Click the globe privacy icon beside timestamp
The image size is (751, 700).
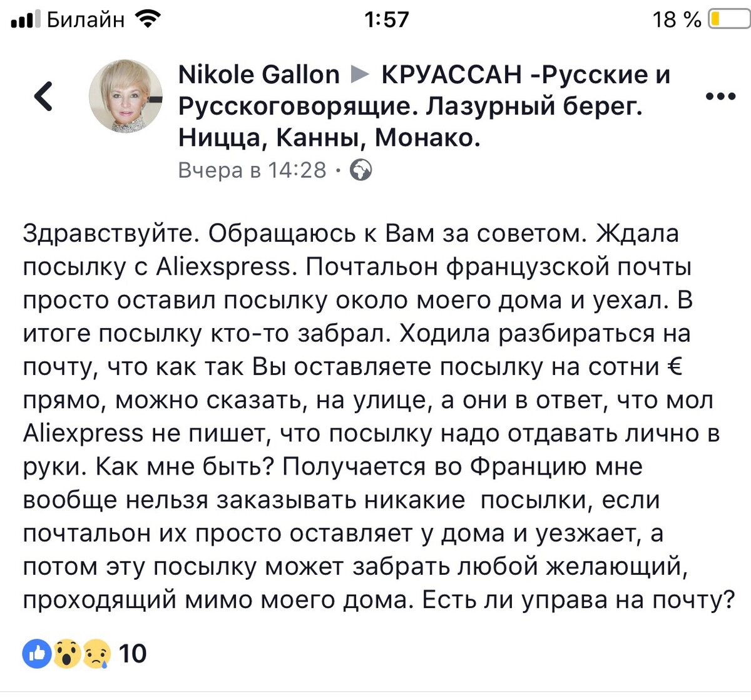tap(360, 169)
